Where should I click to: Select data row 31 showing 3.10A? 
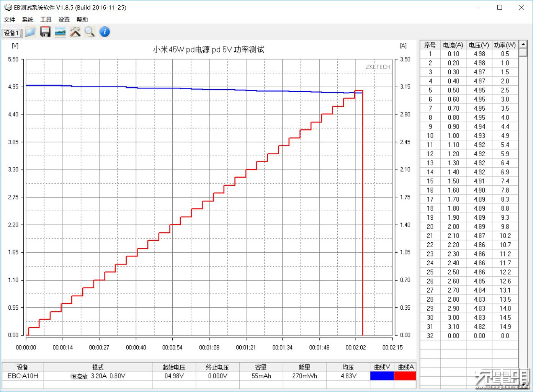click(x=467, y=327)
